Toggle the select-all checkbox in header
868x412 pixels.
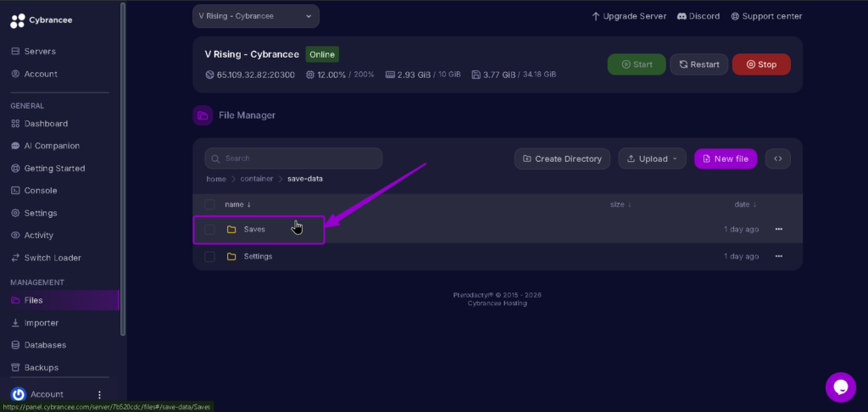coord(210,204)
